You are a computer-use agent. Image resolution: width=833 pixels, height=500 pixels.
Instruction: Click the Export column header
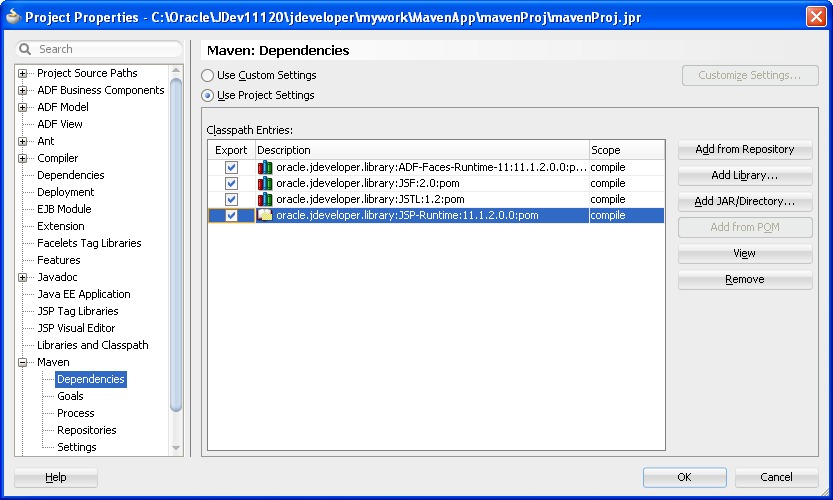[231, 150]
